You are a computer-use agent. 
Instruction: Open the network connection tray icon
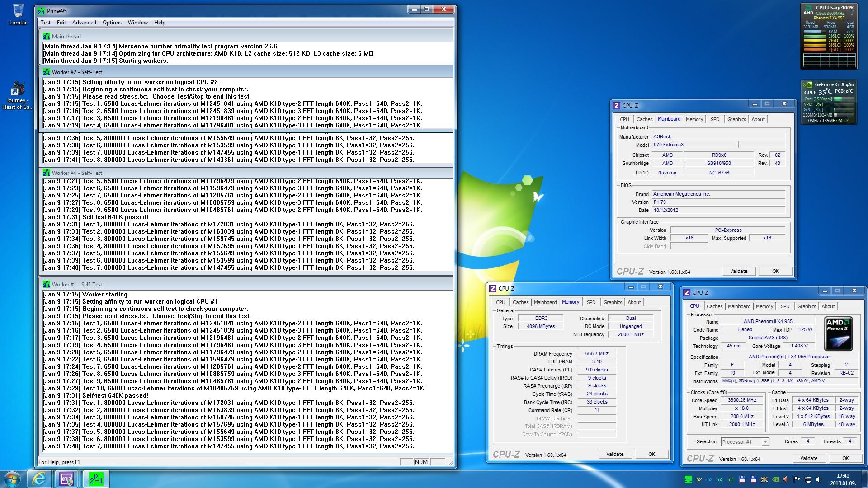(x=808, y=479)
